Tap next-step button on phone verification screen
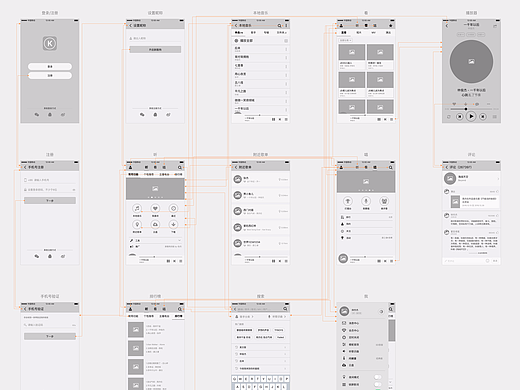This screenshot has height=390, width=520. [50, 336]
